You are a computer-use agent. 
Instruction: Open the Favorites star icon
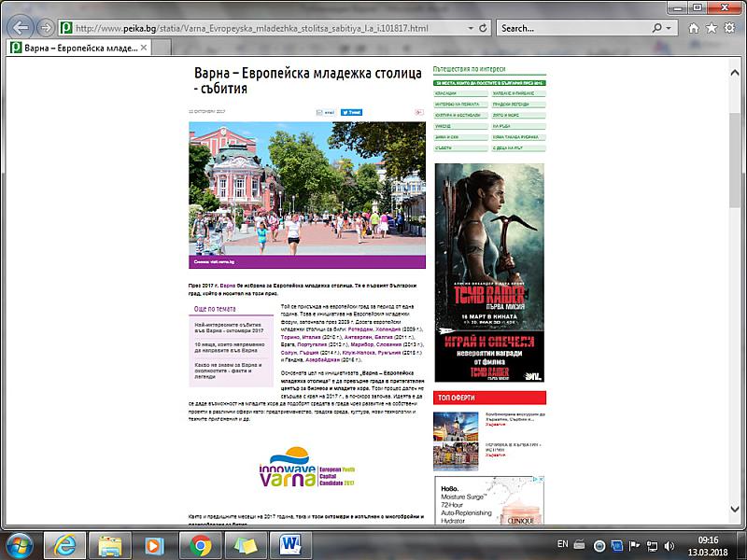point(713,28)
